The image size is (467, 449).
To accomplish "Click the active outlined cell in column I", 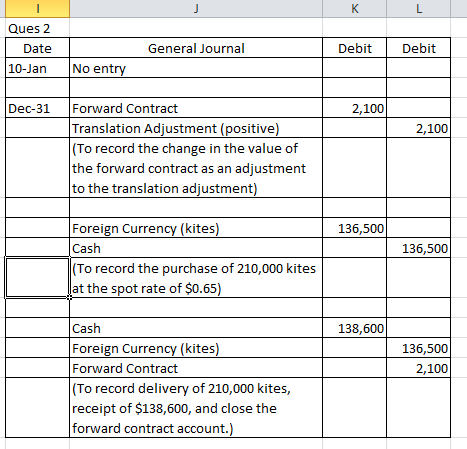I will pyautogui.click(x=37, y=277).
